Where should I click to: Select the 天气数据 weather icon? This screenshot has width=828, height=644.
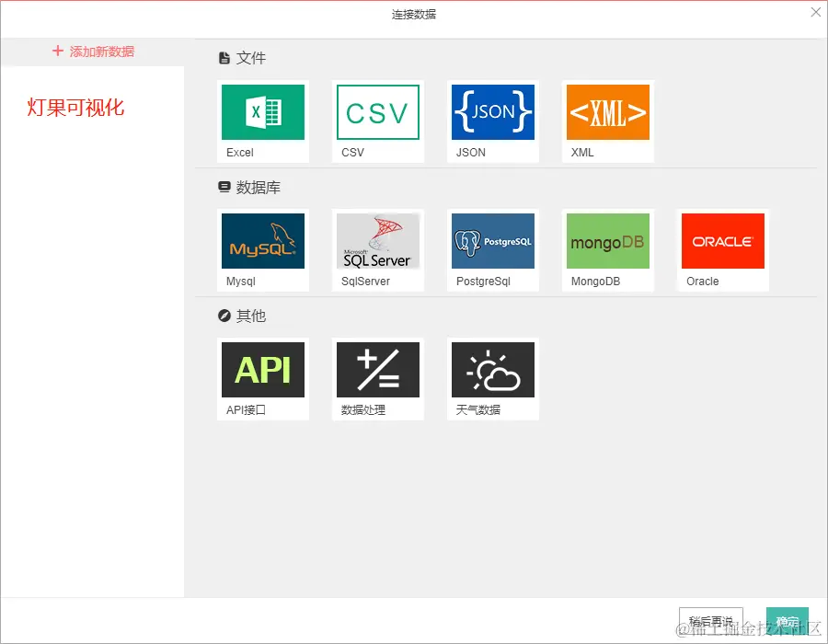[493, 370]
